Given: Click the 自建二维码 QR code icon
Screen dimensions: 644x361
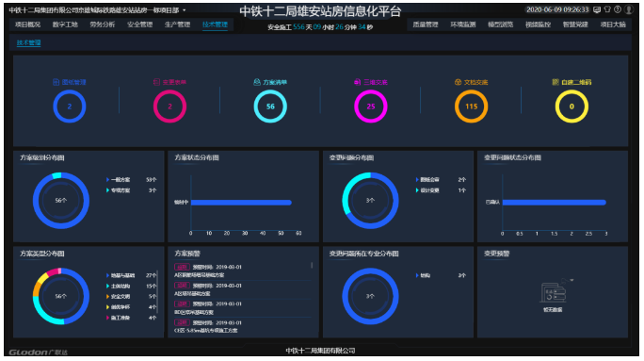Looking at the screenshot, I should point(555,82).
